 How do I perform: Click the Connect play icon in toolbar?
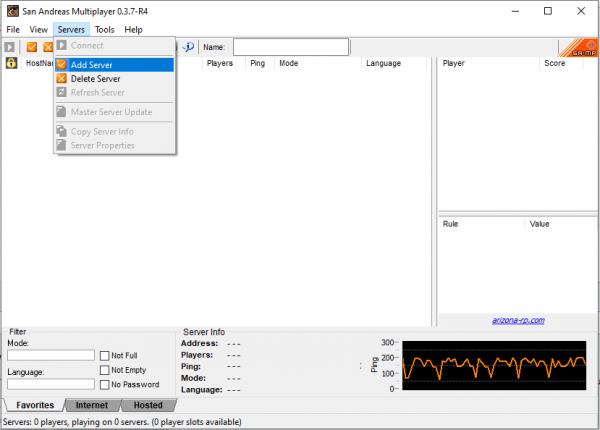pos(11,47)
